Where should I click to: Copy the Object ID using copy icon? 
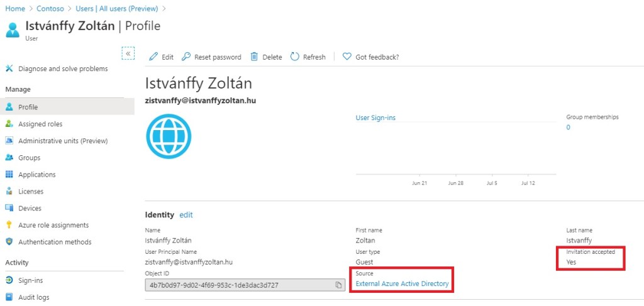(x=338, y=285)
